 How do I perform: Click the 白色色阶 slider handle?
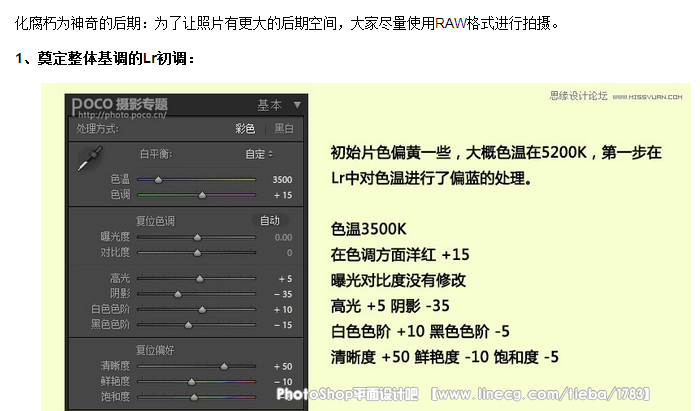click(202, 310)
